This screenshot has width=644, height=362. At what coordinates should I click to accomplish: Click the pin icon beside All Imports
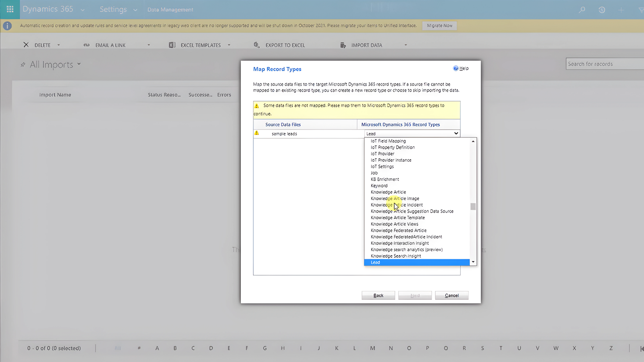pyautogui.click(x=23, y=64)
